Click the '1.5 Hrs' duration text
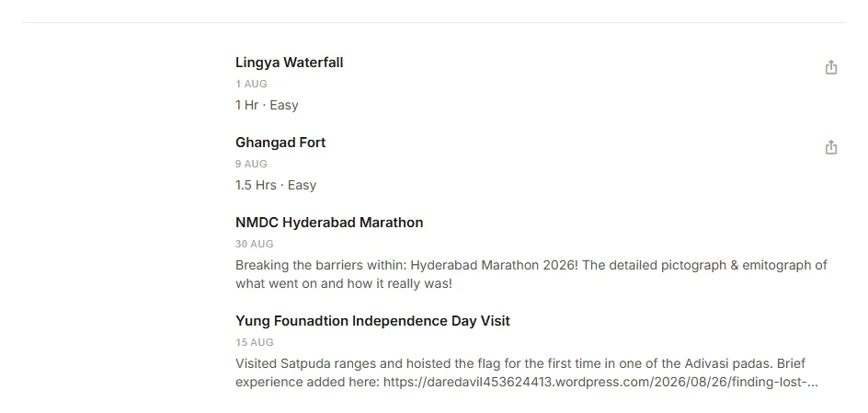The image size is (868, 413). coord(256,185)
